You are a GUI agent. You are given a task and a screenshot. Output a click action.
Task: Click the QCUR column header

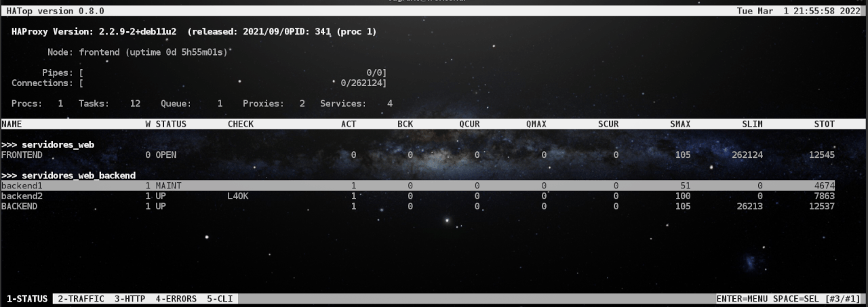pos(469,124)
